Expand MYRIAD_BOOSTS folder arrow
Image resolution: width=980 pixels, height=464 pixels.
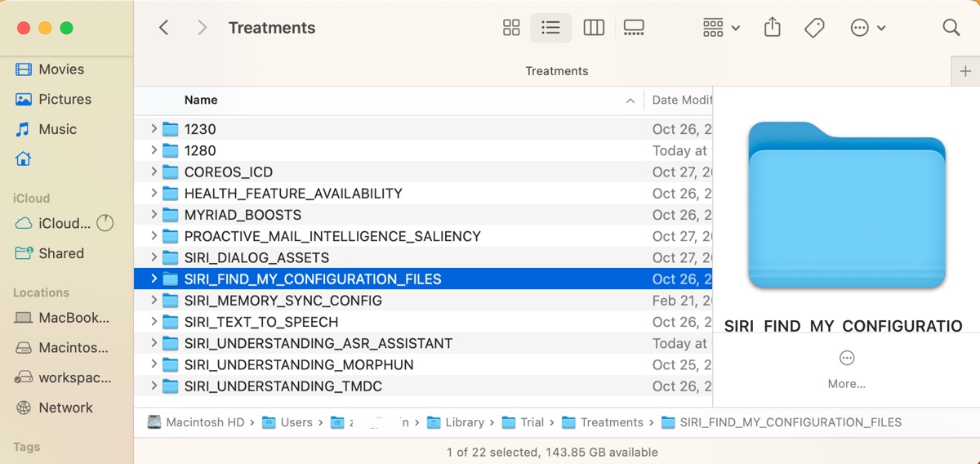(154, 215)
